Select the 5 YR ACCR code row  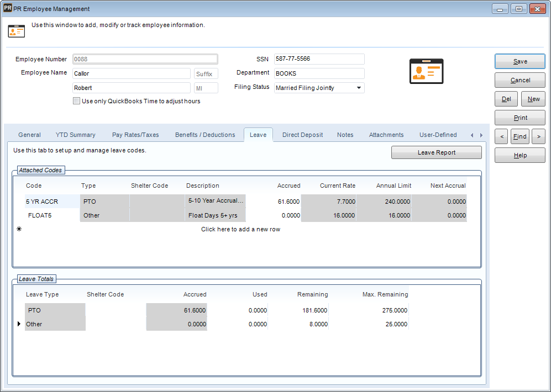click(42, 202)
